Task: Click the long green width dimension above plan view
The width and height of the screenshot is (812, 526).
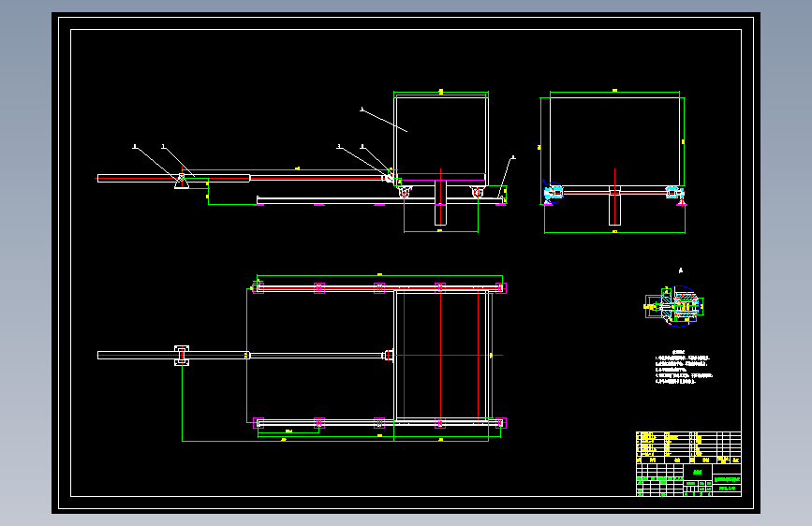Action: (379, 276)
